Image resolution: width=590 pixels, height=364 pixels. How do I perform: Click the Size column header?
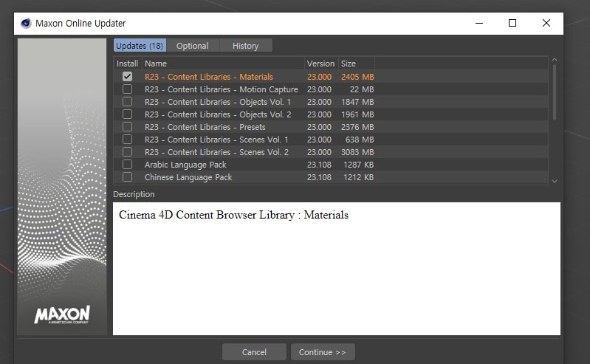357,63
